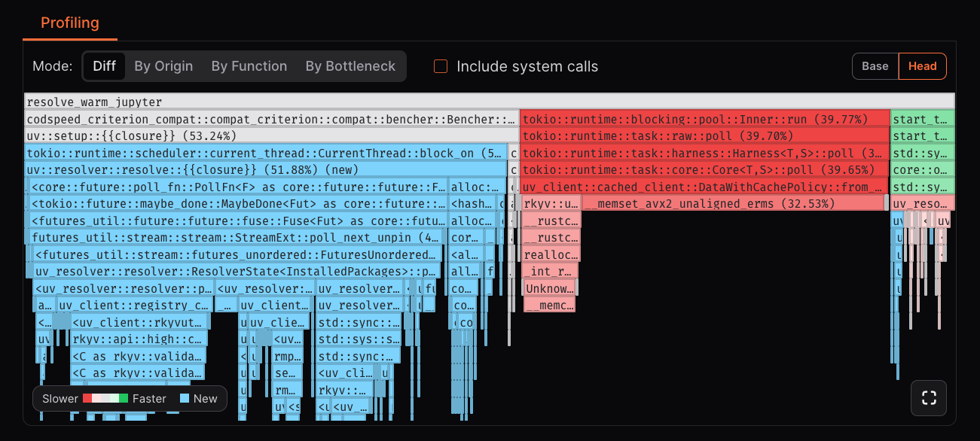The height and width of the screenshot is (441, 980).
Task: Select Diff mode
Action: click(x=104, y=66)
